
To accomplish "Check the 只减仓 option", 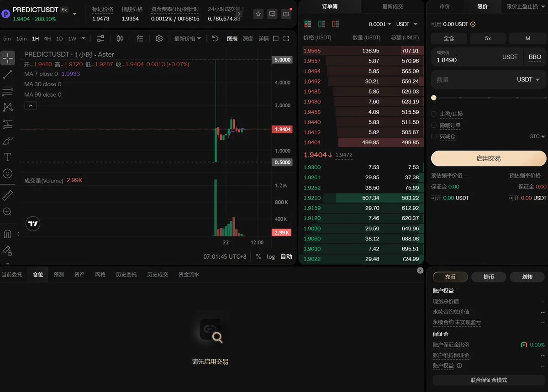I will coord(434,136).
